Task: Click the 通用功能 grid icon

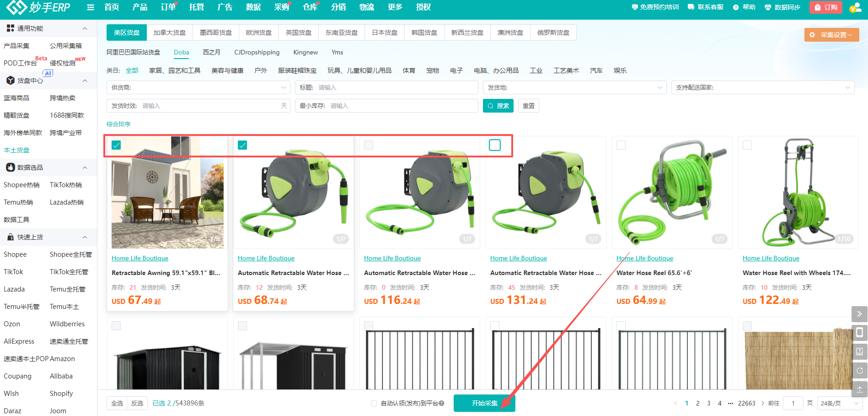Action: (x=11, y=28)
